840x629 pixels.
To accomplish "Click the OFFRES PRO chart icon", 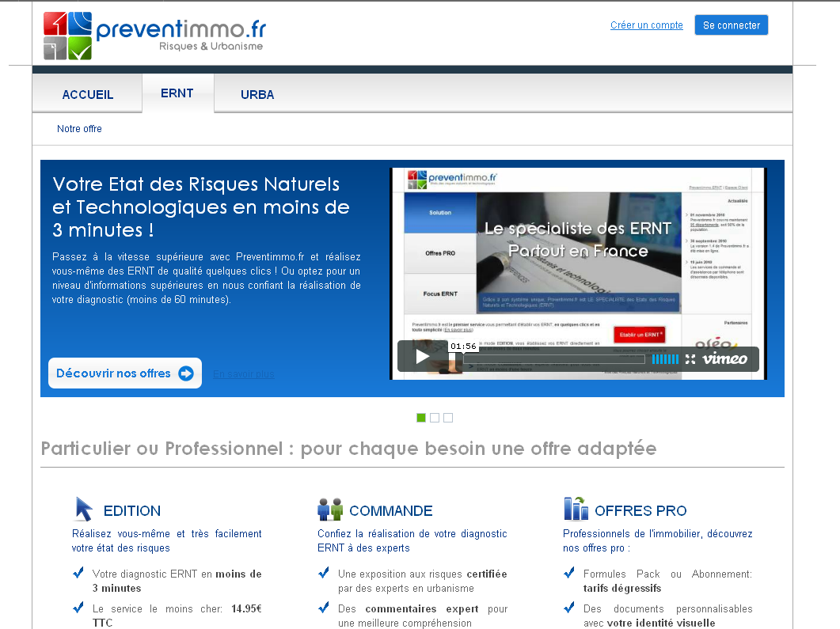I will 576,509.
